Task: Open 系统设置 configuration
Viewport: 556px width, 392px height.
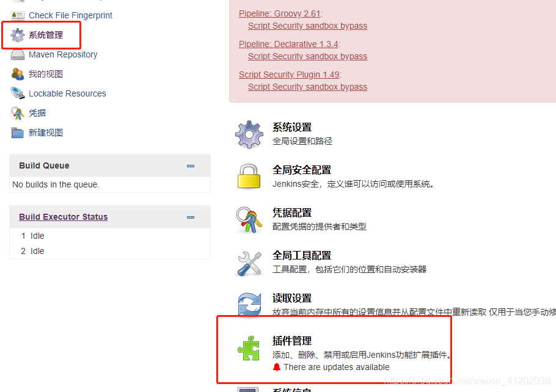Action: (x=292, y=128)
